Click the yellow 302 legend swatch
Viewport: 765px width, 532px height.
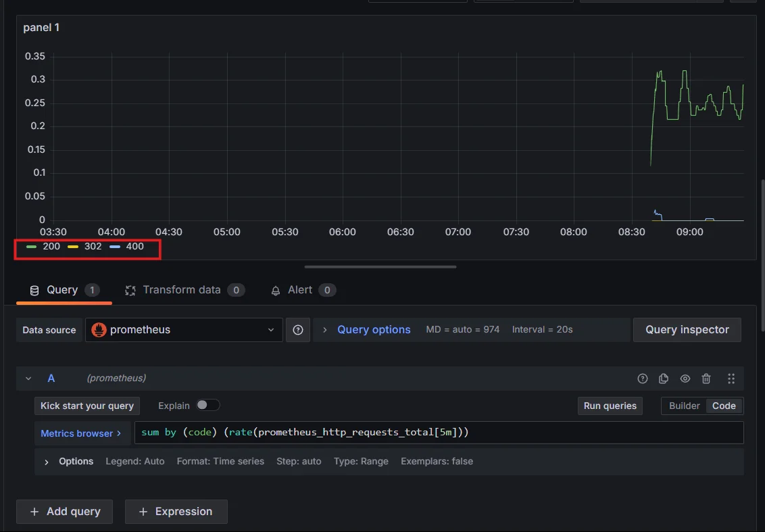point(73,247)
